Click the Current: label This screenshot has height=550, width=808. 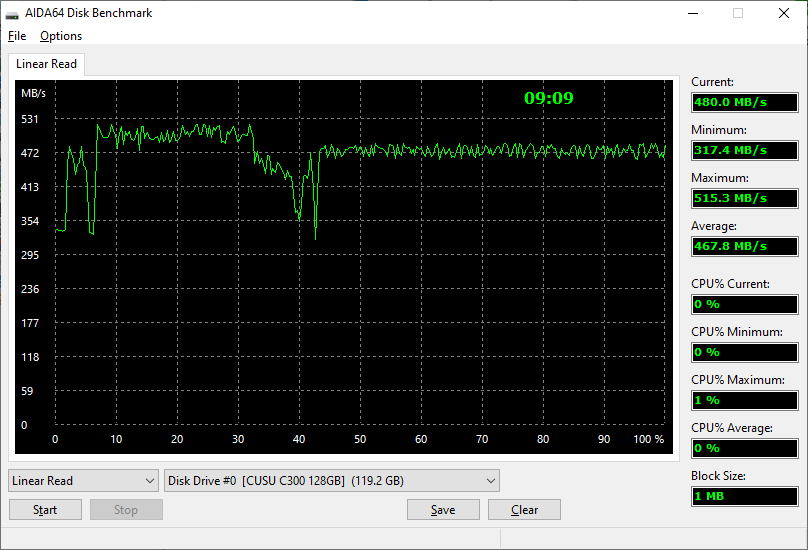(x=712, y=82)
